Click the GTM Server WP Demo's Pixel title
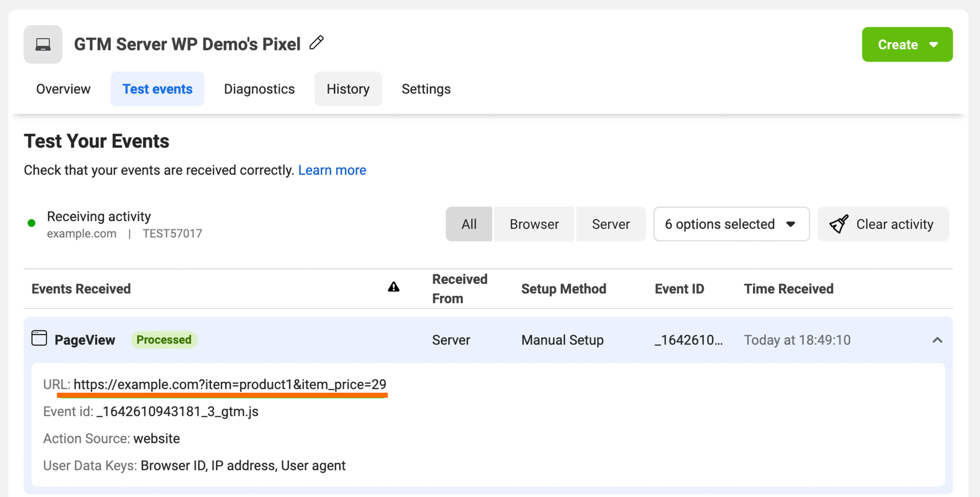 click(187, 44)
